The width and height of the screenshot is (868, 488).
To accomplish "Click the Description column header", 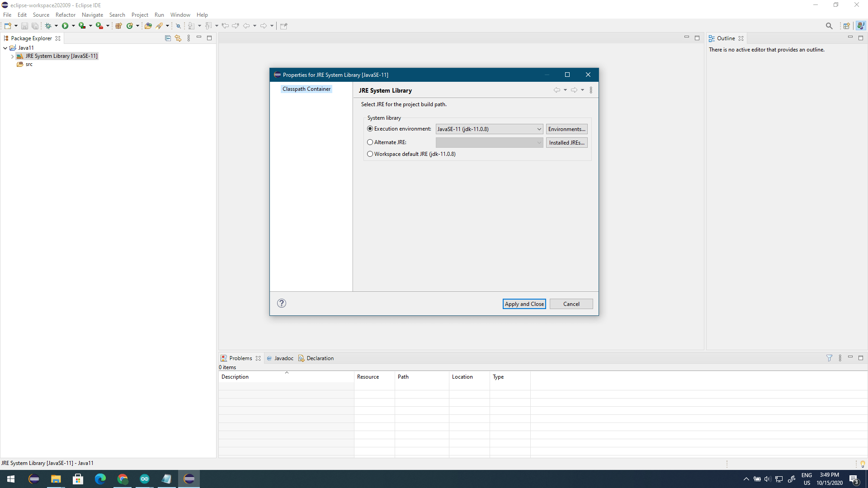I will click(235, 377).
